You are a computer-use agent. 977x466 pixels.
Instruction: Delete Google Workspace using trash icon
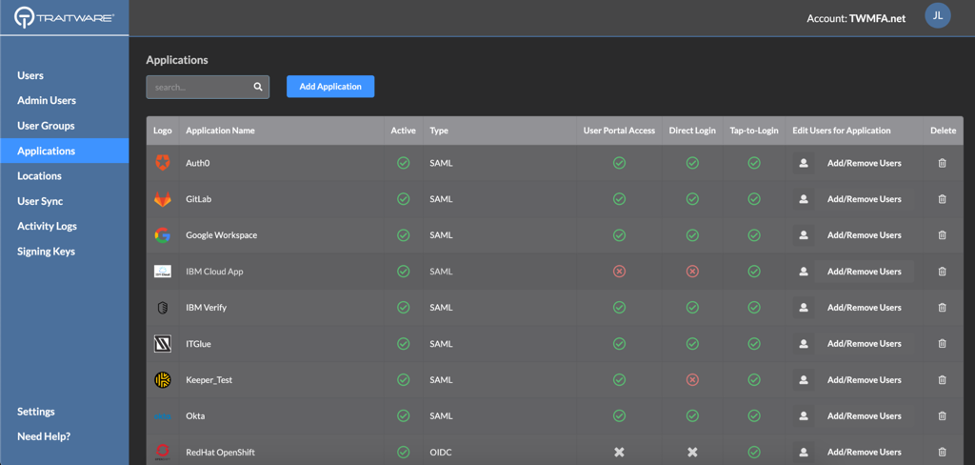[942, 235]
